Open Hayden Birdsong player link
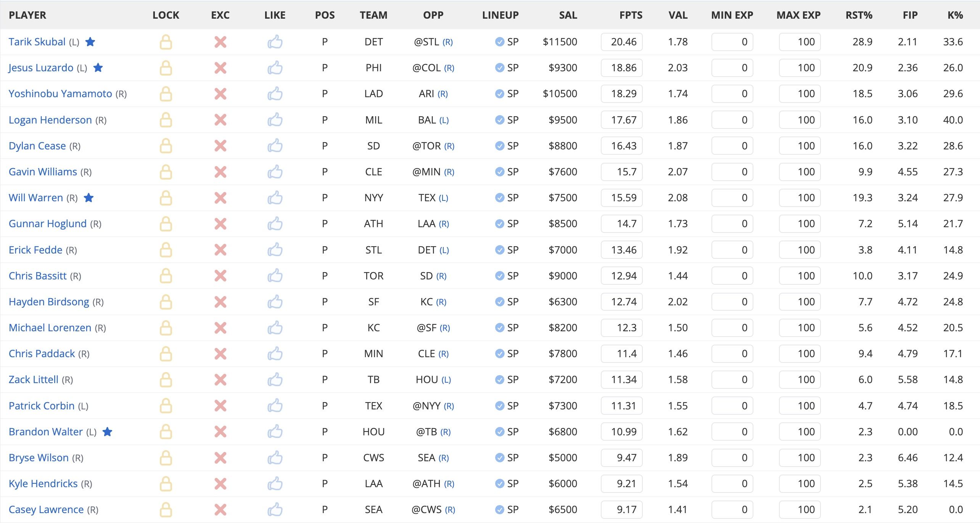This screenshot has height=523, width=980. point(49,302)
